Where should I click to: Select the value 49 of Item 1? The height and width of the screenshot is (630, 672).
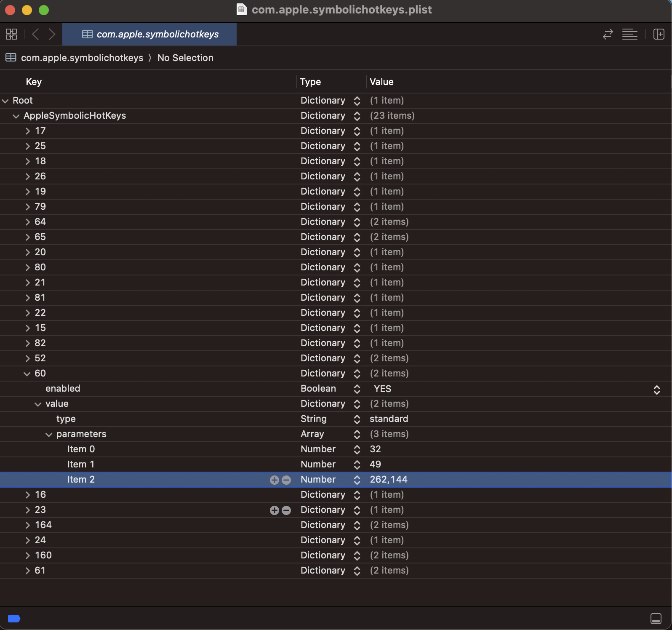(375, 464)
